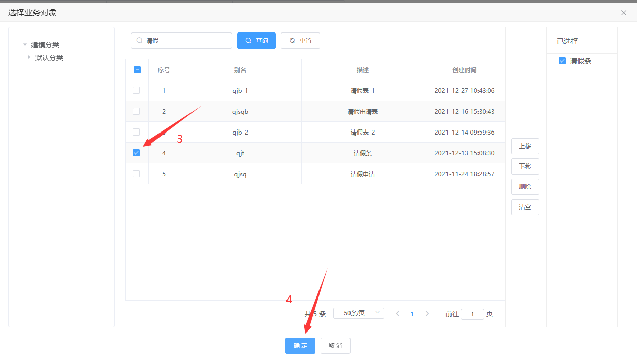This screenshot has height=364, width=637.
Task: Open the 50条/页 page size dropdown
Action: 358,313
